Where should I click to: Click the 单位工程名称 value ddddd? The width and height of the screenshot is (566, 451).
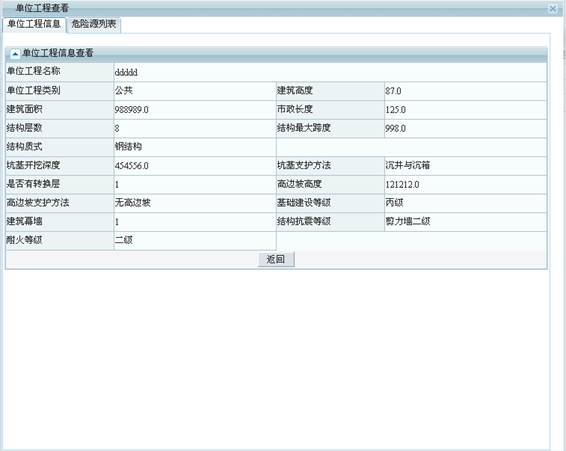126,73
